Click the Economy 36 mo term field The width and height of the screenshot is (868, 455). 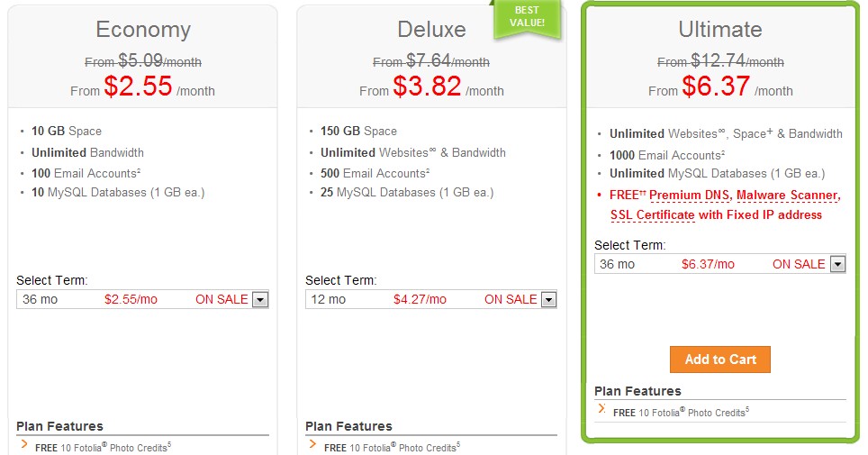(142, 300)
